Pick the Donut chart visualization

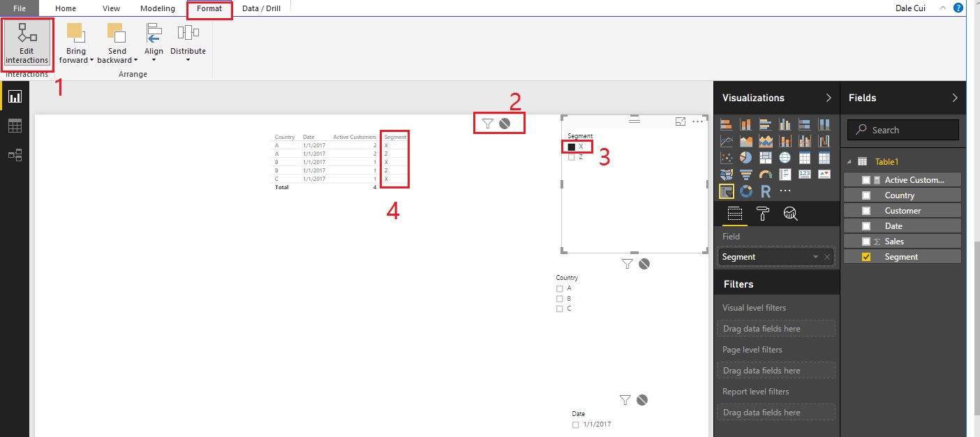pos(745,191)
